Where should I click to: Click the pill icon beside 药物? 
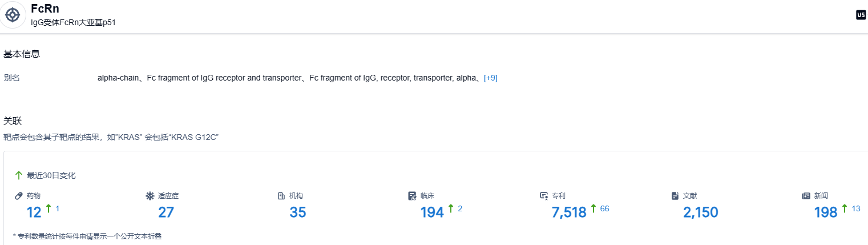tap(19, 196)
